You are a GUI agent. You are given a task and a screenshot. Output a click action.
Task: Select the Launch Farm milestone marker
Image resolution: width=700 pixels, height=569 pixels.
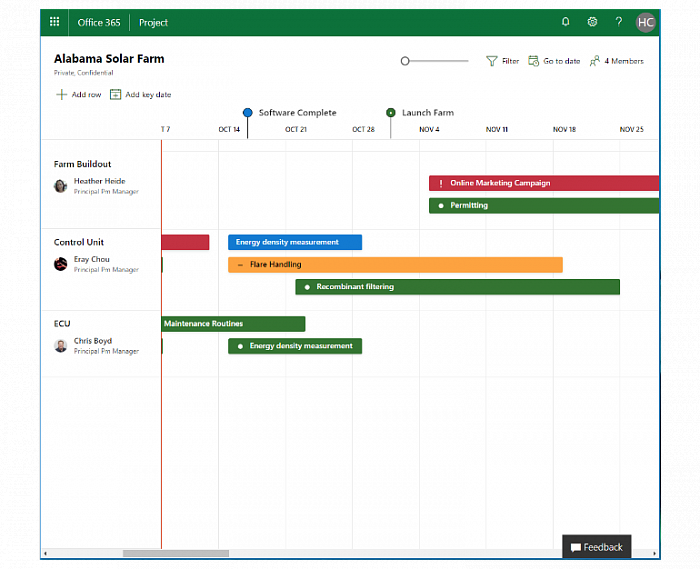pyautogui.click(x=391, y=113)
